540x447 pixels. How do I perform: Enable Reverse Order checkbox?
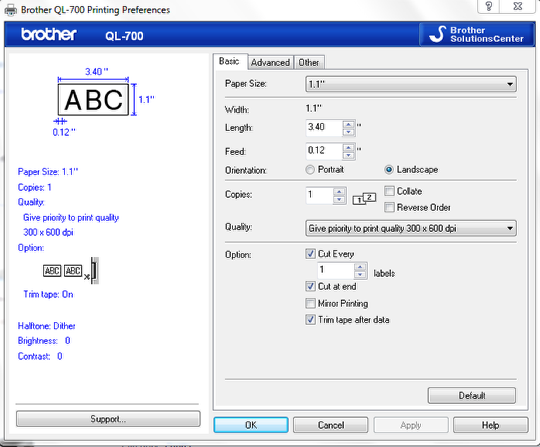pyautogui.click(x=389, y=207)
